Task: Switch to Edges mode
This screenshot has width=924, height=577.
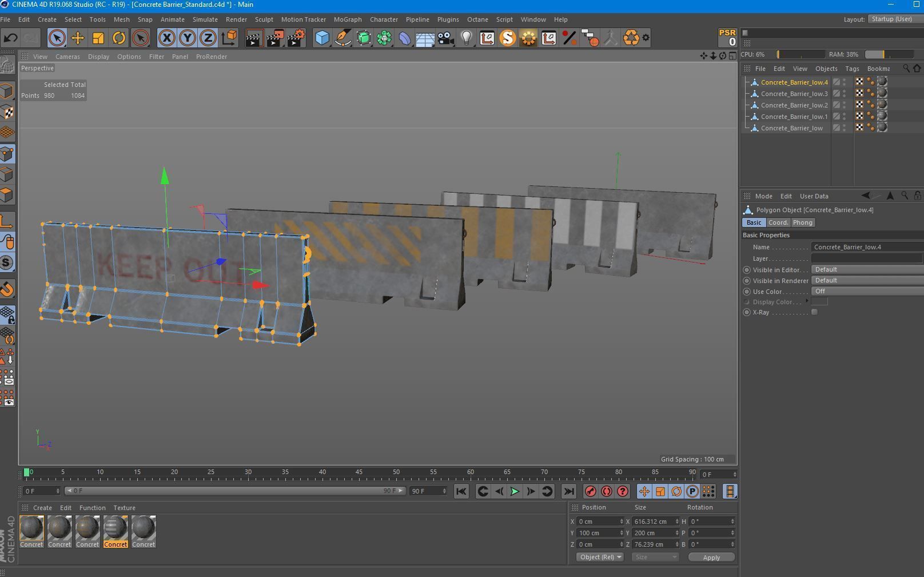Action: coord(7,174)
